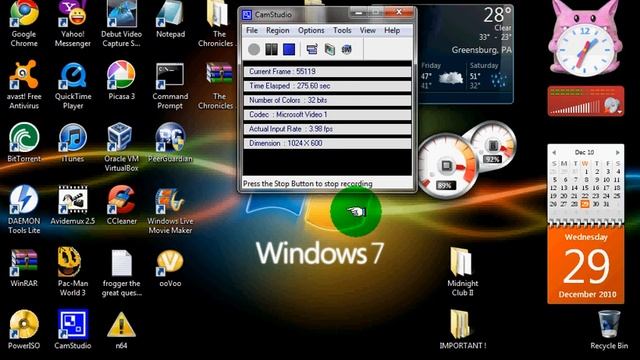
Task: Click the volume level bars on red gadget
Action: click(x=576, y=107)
